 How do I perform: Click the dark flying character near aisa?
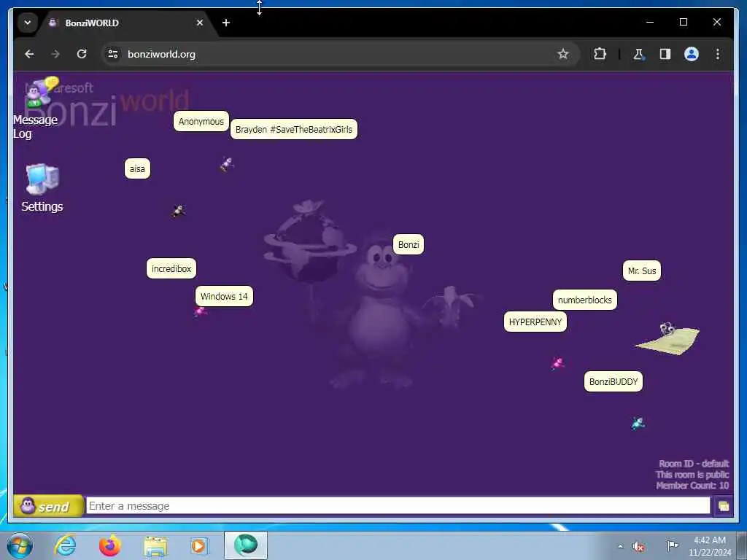click(x=179, y=211)
